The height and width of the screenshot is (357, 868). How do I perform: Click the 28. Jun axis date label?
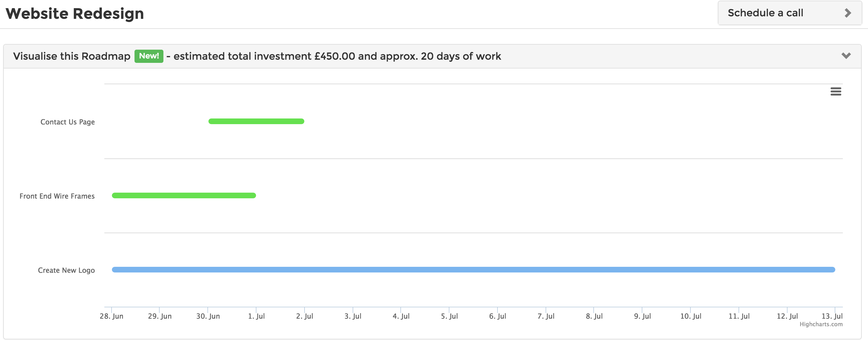112,316
